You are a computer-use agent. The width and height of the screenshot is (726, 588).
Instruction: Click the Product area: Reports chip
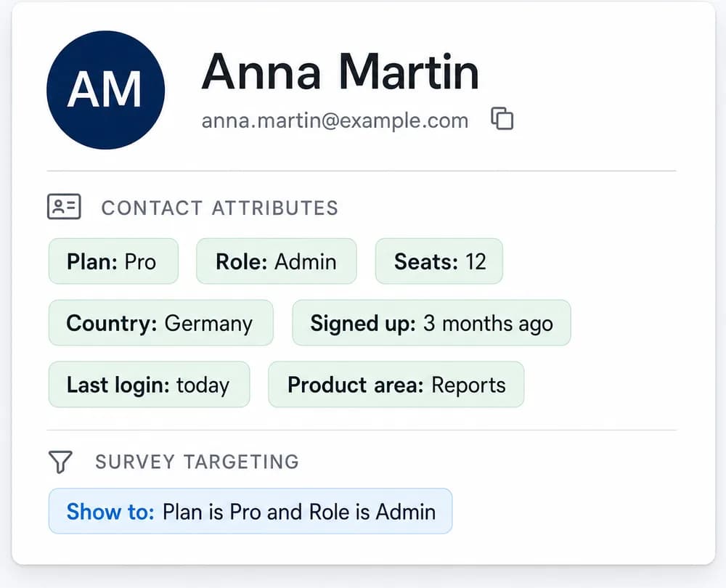pos(396,384)
